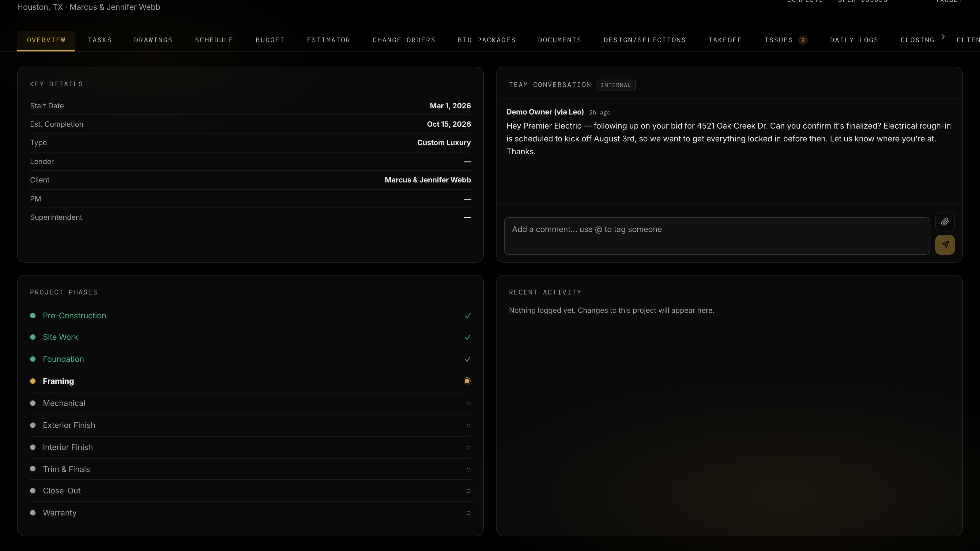This screenshot has height=551, width=980.
Task: Click the Close-Out status circle
Action: pos(468,491)
